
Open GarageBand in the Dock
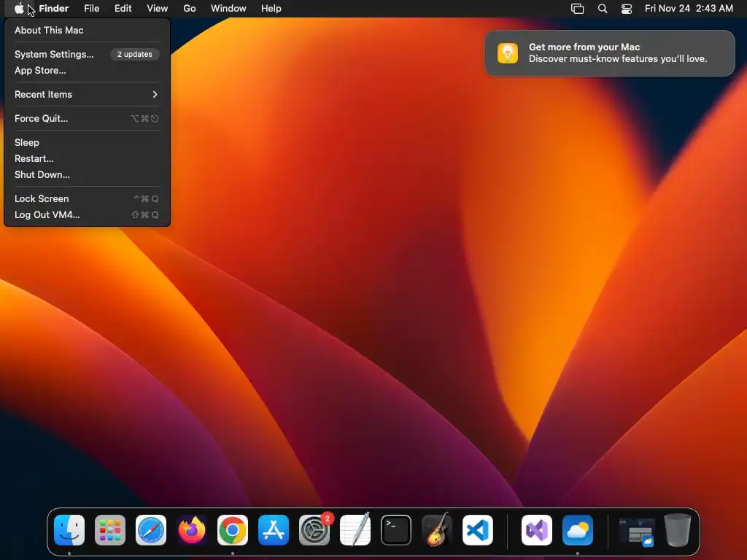pos(437,530)
